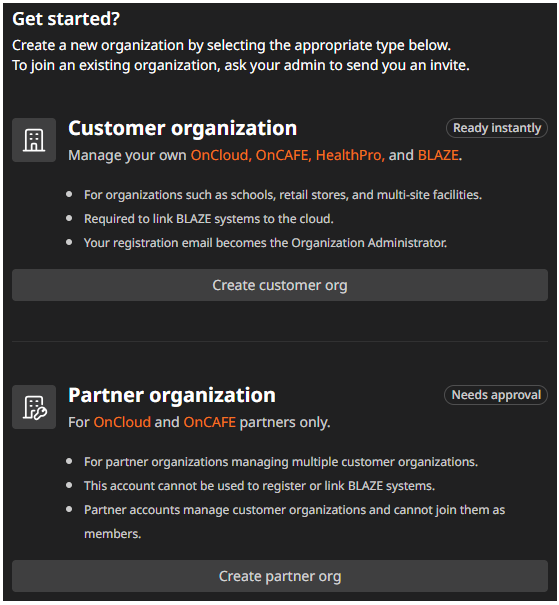559x605 pixels.
Task: Click the Create customer org button
Action: pyautogui.click(x=280, y=285)
